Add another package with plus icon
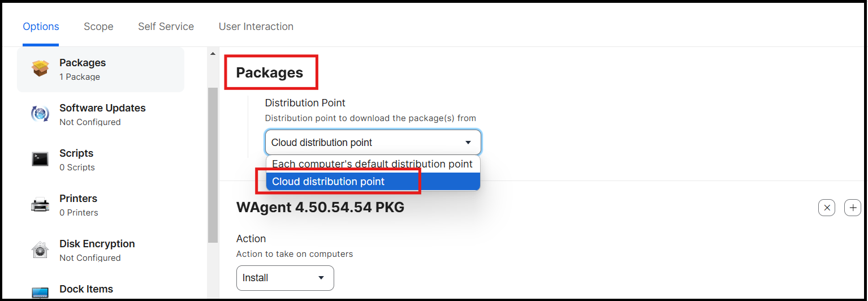The height and width of the screenshot is (301, 868). [853, 208]
